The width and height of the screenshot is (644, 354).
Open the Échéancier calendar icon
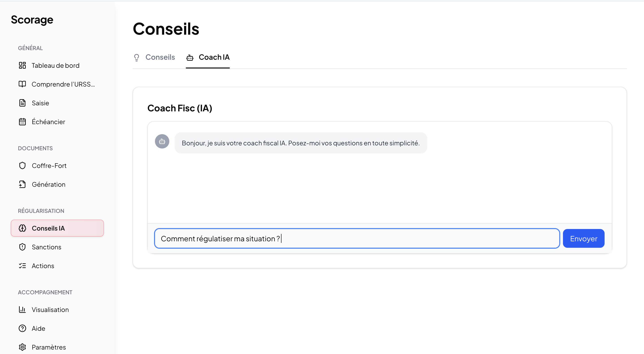[22, 122]
